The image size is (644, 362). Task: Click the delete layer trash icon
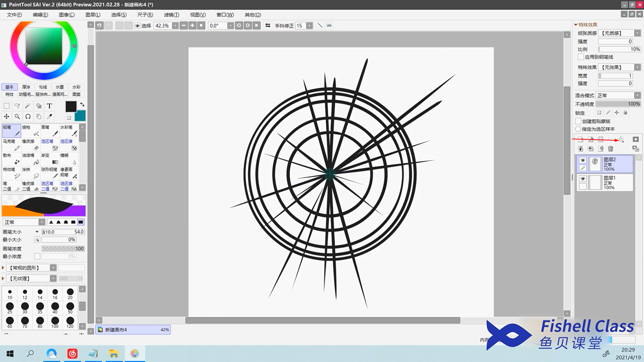[611, 149]
